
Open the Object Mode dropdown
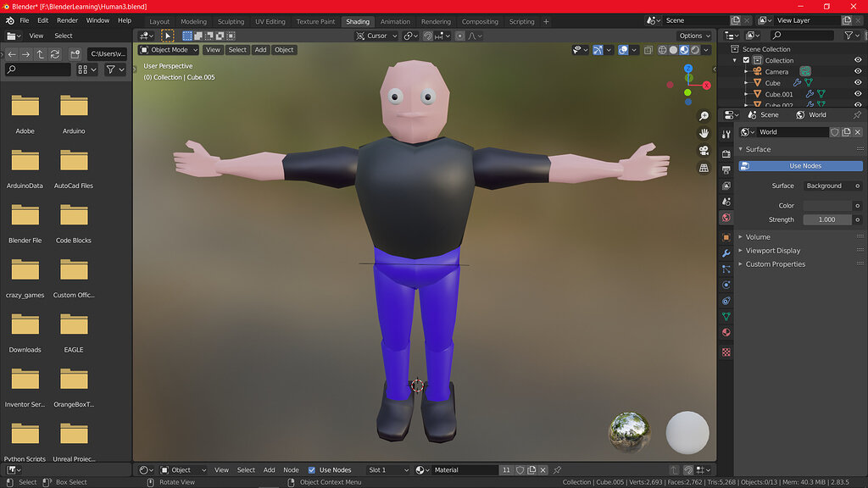(169, 50)
